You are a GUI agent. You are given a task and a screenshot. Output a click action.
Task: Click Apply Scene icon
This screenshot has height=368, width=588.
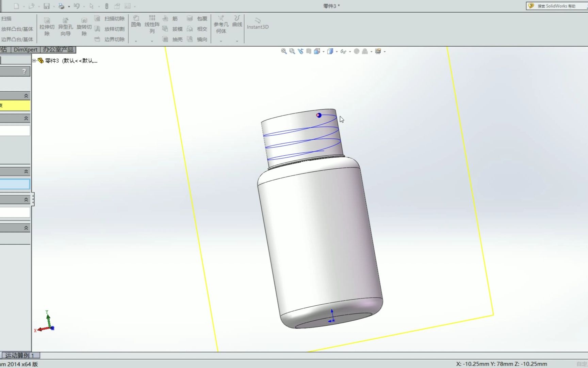pos(365,51)
